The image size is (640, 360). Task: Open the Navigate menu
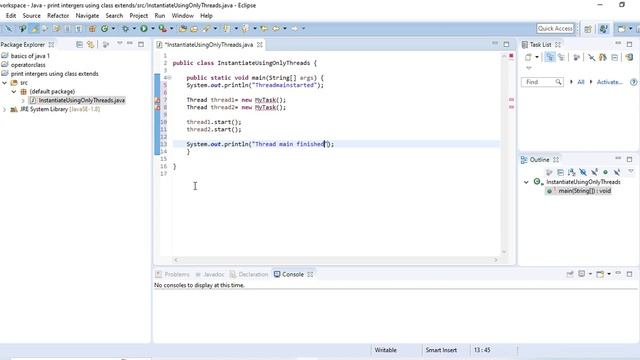tap(87, 16)
